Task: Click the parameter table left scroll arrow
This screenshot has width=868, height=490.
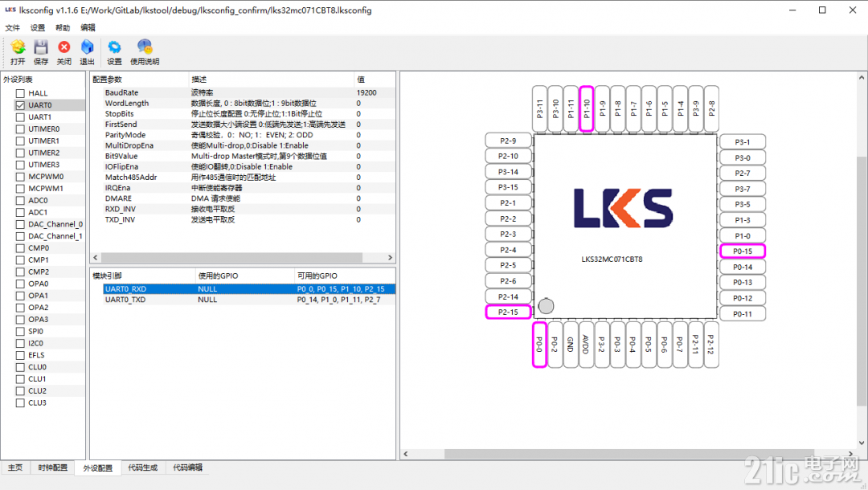Action: 96,258
